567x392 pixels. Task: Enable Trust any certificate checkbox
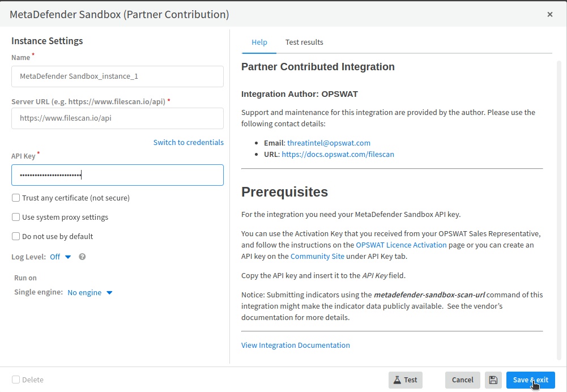[x=16, y=198]
